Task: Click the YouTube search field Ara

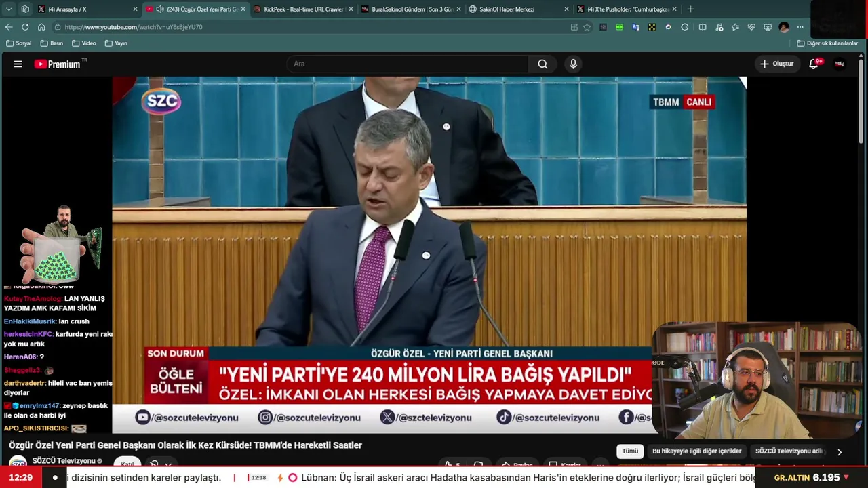Action: tap(407, 64)
